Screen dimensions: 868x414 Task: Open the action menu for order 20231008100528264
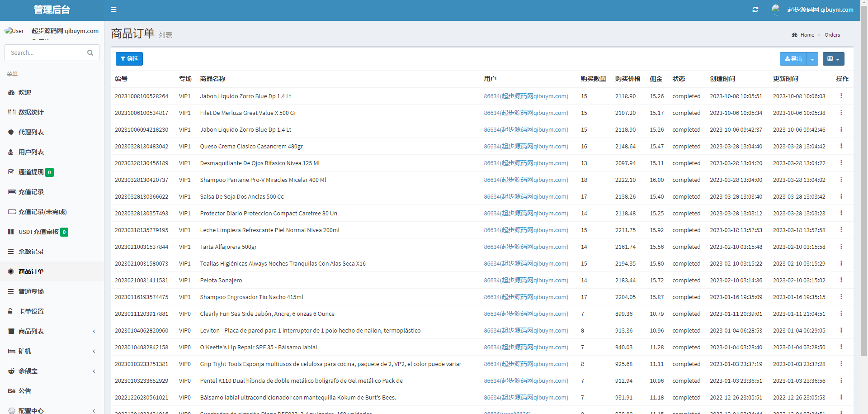point(841,96)
